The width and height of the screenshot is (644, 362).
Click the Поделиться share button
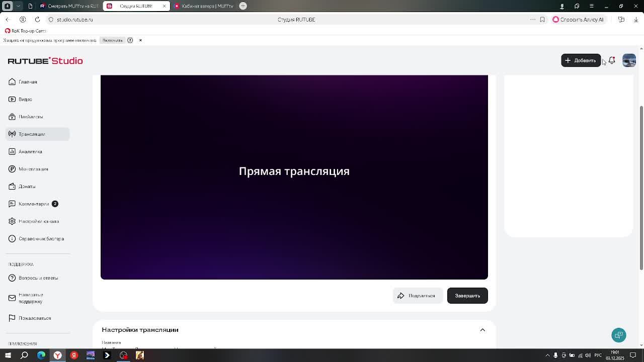tap(418, 296)
